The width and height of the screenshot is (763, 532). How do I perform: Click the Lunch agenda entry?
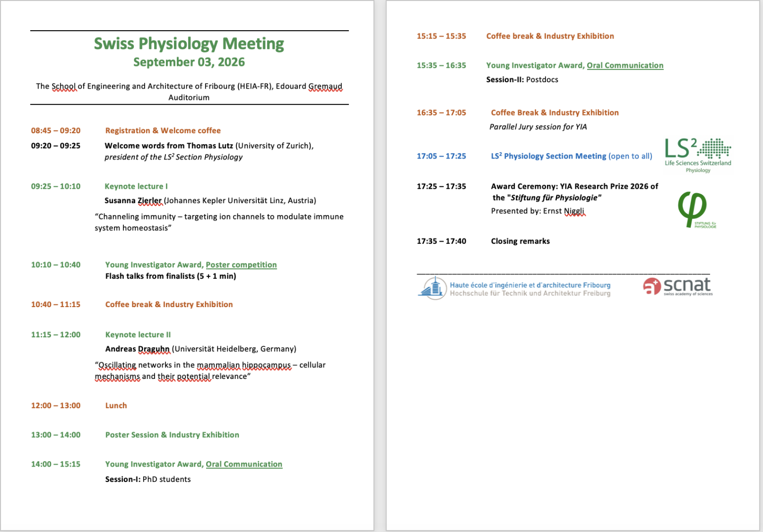pos(116,406)
